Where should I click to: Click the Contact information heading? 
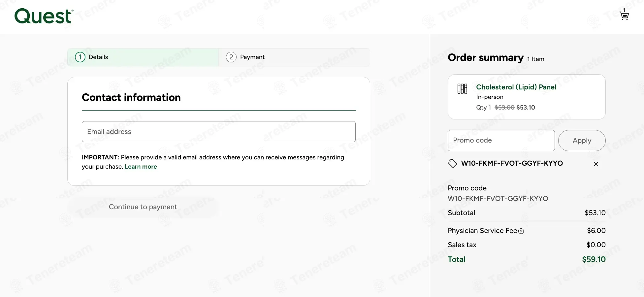[x=131, y=98]
